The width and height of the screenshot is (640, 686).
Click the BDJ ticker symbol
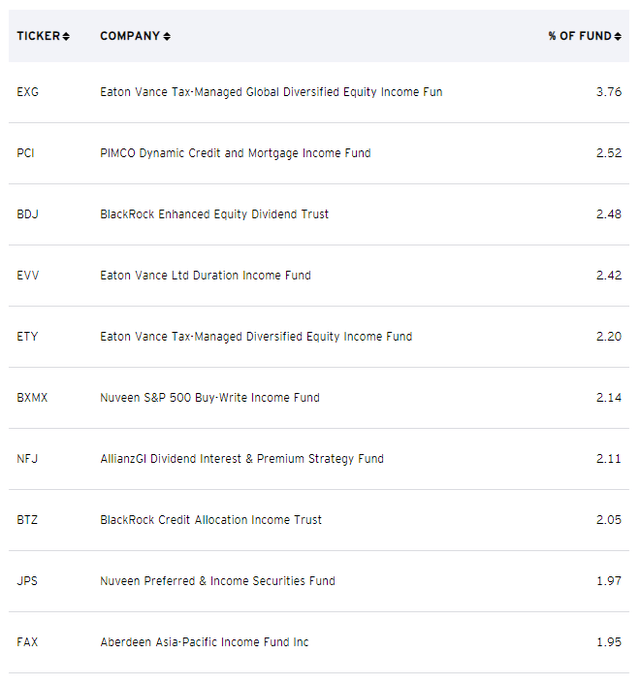[x=28, y=214]
